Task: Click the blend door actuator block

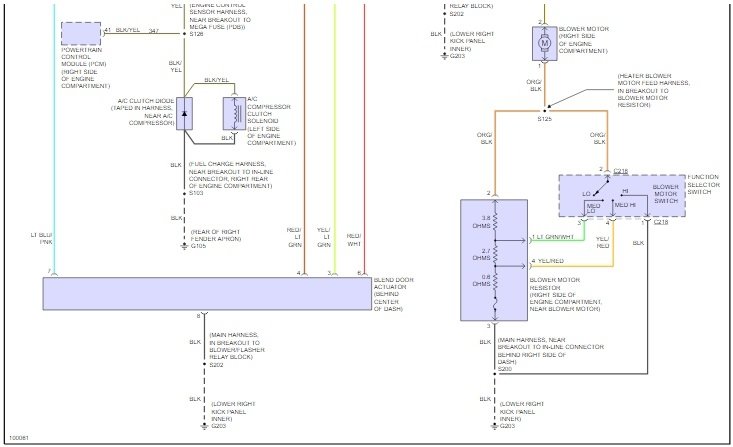Action: pos(207,294)
